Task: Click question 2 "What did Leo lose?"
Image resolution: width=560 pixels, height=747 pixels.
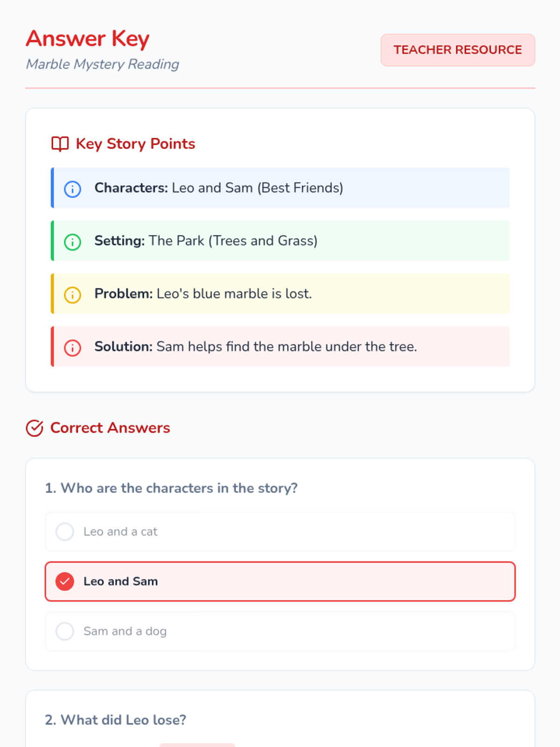Action: click(116, 720)
